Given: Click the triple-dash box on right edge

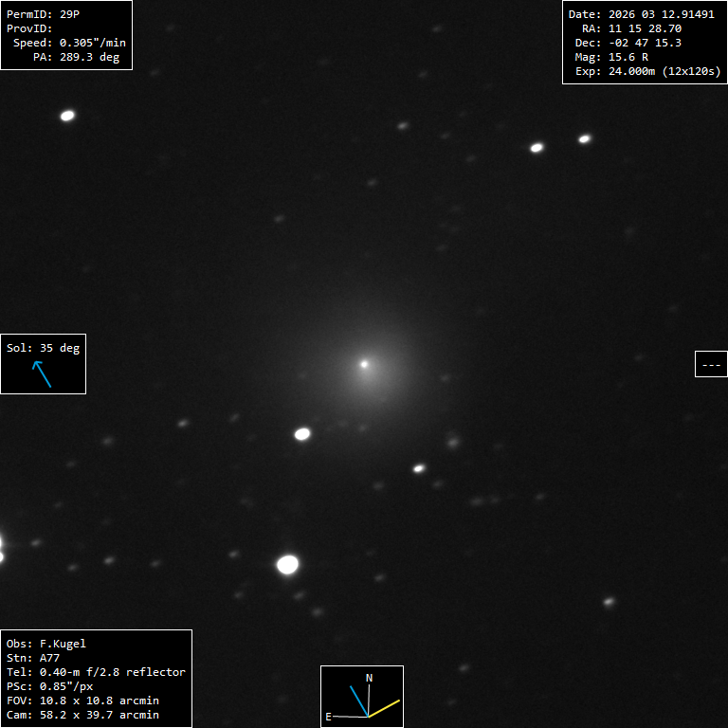Looking at the screenshot, I should coord(711,364).
